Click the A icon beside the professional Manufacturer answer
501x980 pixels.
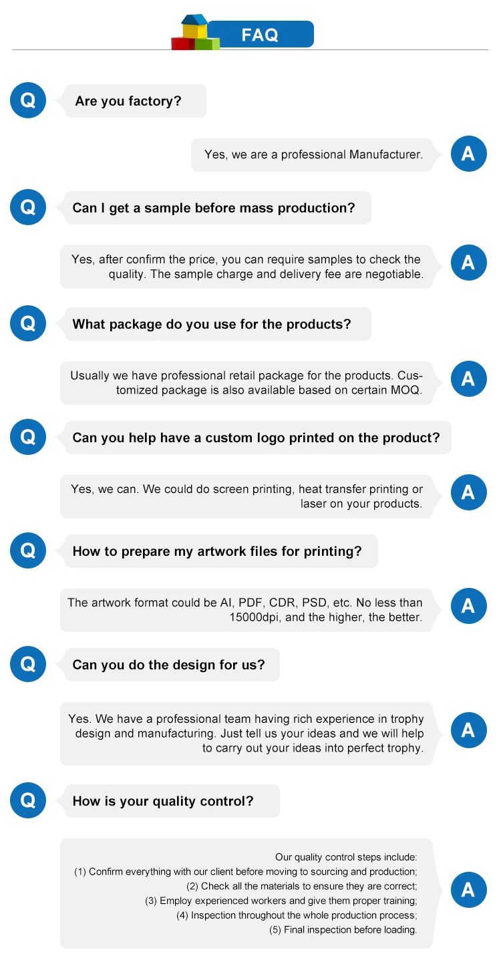(468, 154)
